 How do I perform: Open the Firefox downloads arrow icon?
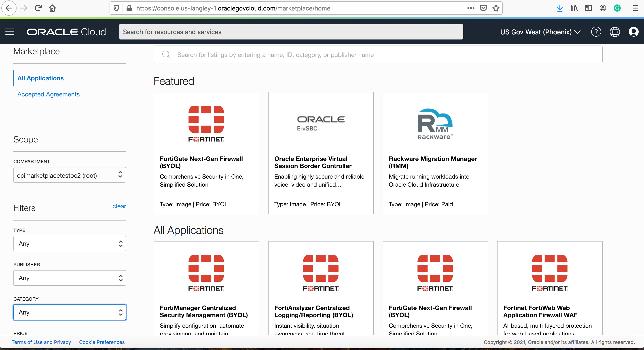pyautogui.click(x=560, y=8)
